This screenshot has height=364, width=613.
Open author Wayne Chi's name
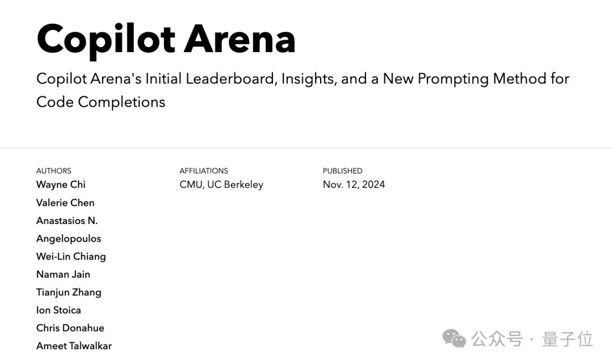61,184
